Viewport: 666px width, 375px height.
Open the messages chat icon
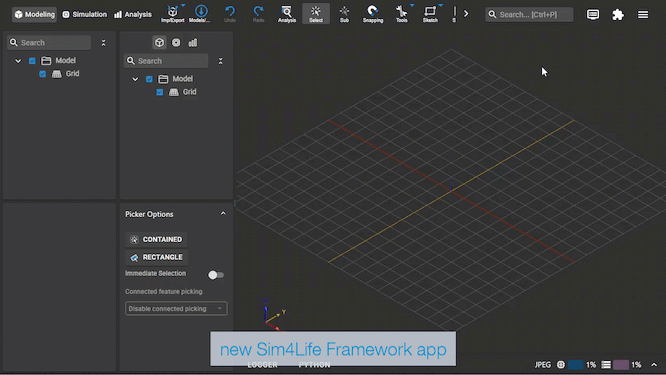[593, 14]
